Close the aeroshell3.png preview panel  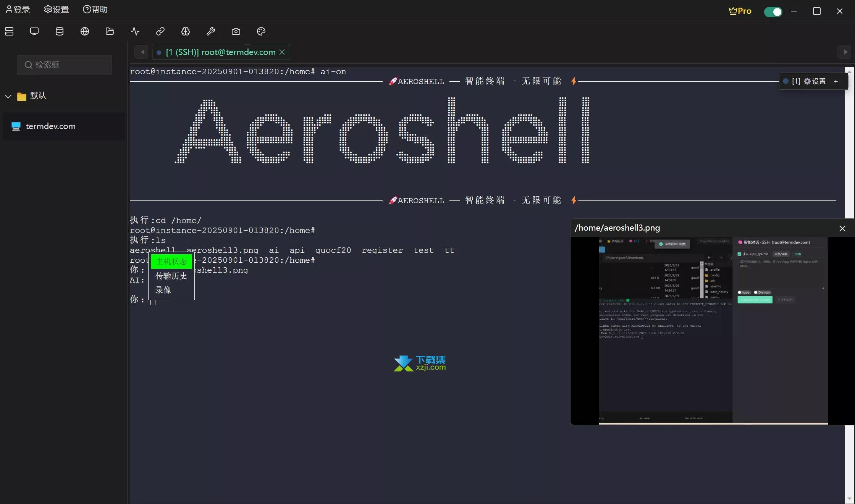[842, 228]
